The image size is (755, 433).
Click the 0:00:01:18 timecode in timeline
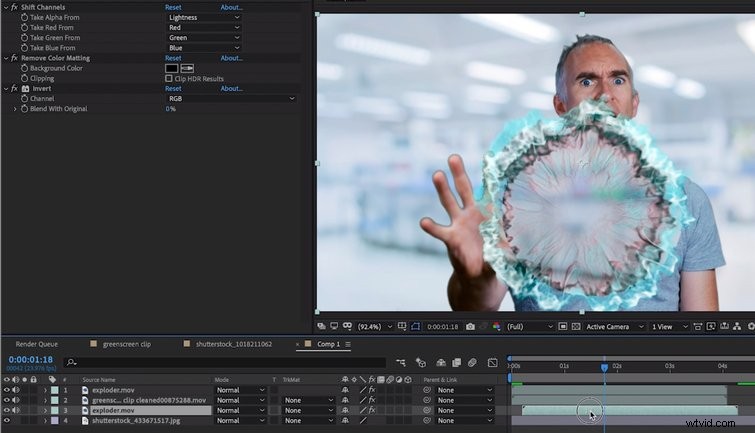pyautogui.click(x=31, y=359)
